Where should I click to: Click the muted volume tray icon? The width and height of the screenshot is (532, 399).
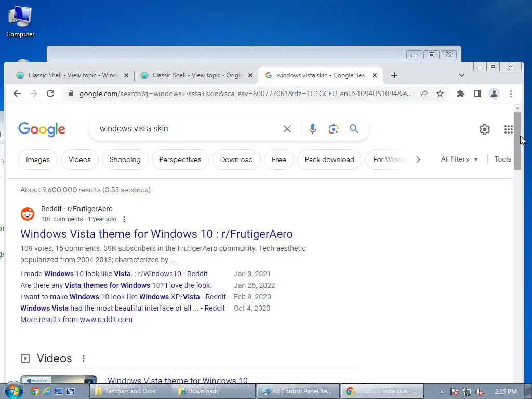click(x=480, y=392)
